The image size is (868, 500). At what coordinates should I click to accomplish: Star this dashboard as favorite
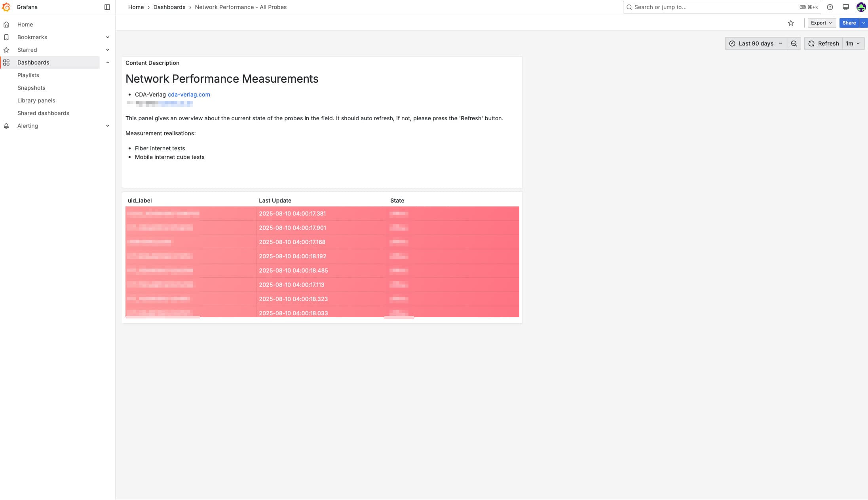click(790, 23)
